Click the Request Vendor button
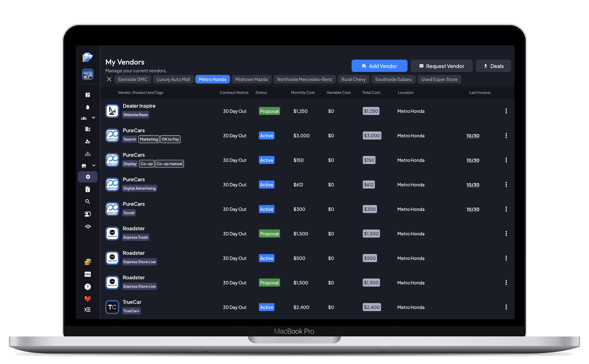 click(441, 66)
